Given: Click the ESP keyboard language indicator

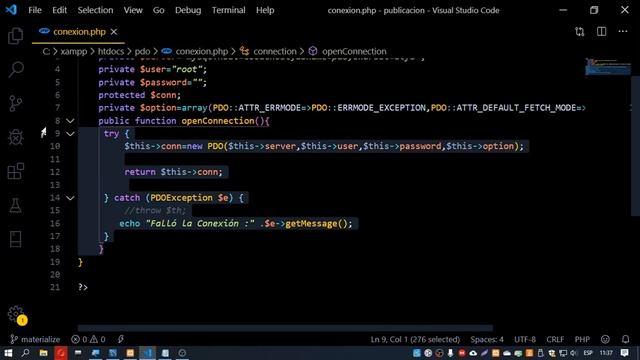Looking at the screenshot, I should pyautogui.click(x=588, y=353).
